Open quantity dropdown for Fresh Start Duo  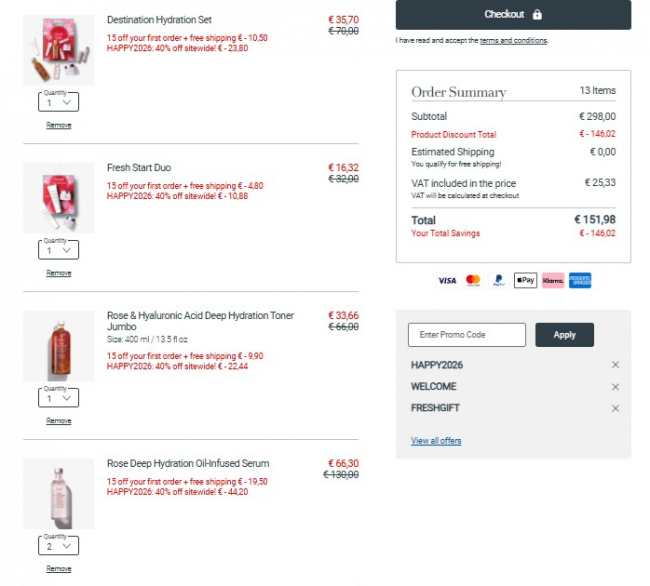point(58,250)
